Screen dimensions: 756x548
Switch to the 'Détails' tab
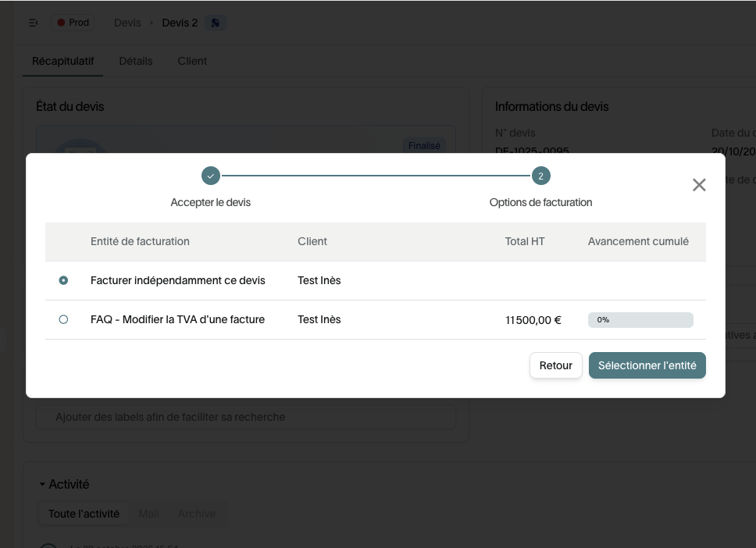[135, 61]
